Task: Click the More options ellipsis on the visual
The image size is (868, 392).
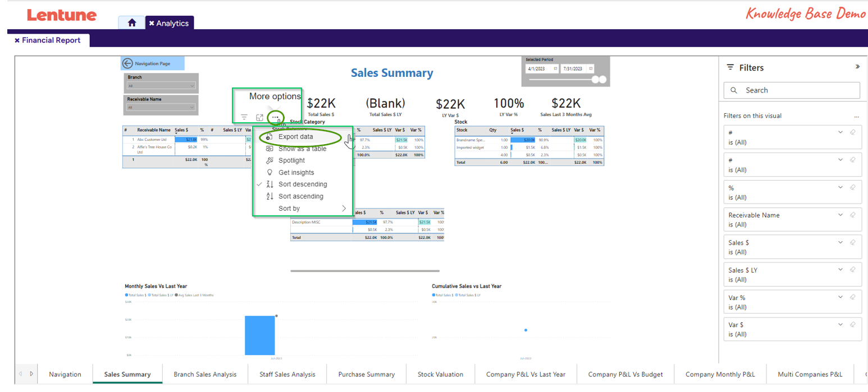Action: point(275,117)
